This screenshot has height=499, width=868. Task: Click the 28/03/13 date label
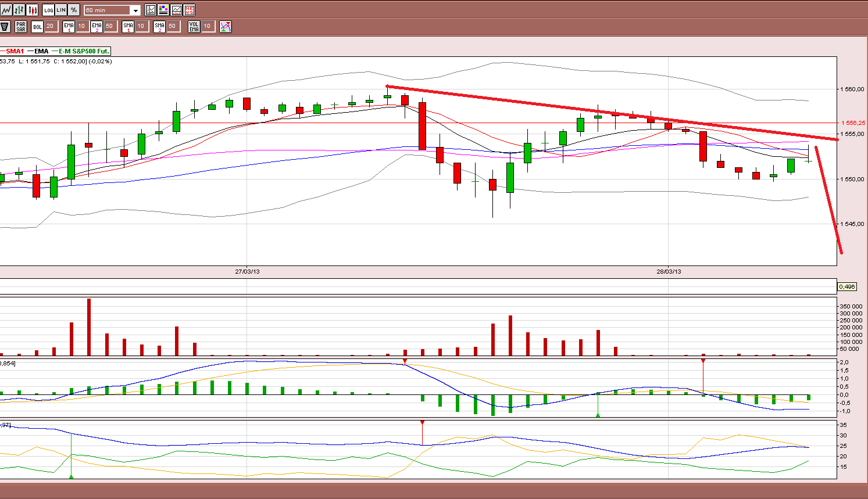pyautogui.click(x=669, y=271)
